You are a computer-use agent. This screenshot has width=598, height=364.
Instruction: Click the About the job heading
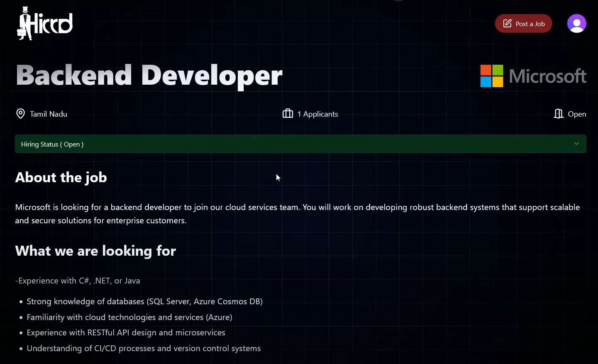pos(61,178)
